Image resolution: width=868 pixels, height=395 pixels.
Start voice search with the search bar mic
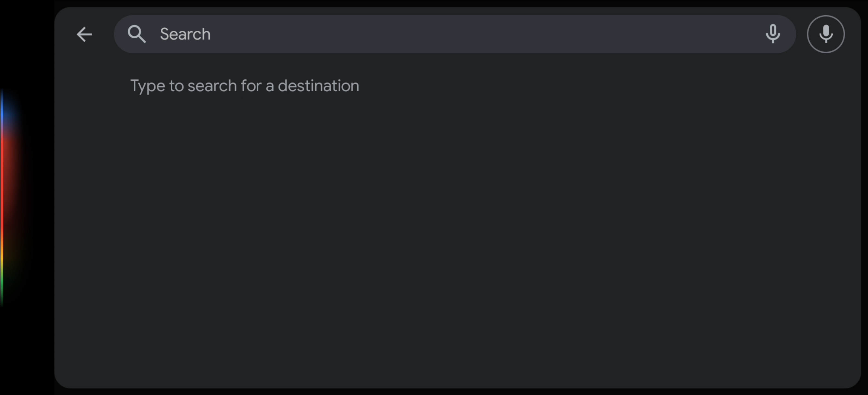(x=773, y=34)
